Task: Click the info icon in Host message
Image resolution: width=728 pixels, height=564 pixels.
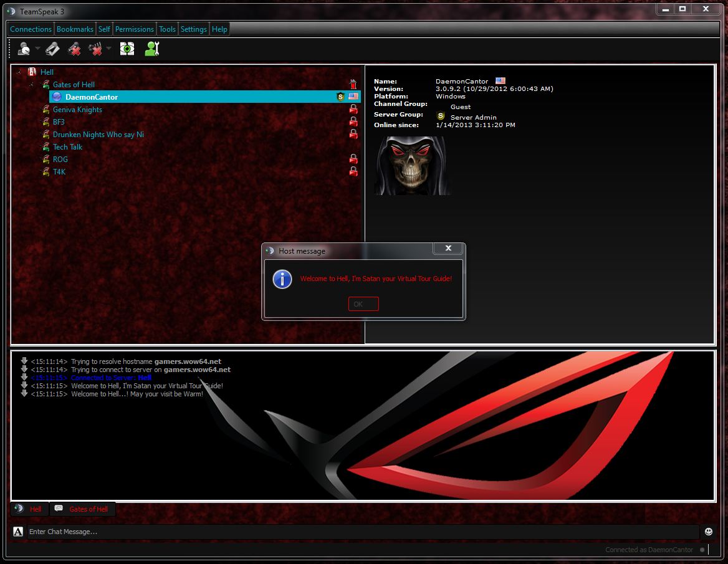Action: pos(282,279)
